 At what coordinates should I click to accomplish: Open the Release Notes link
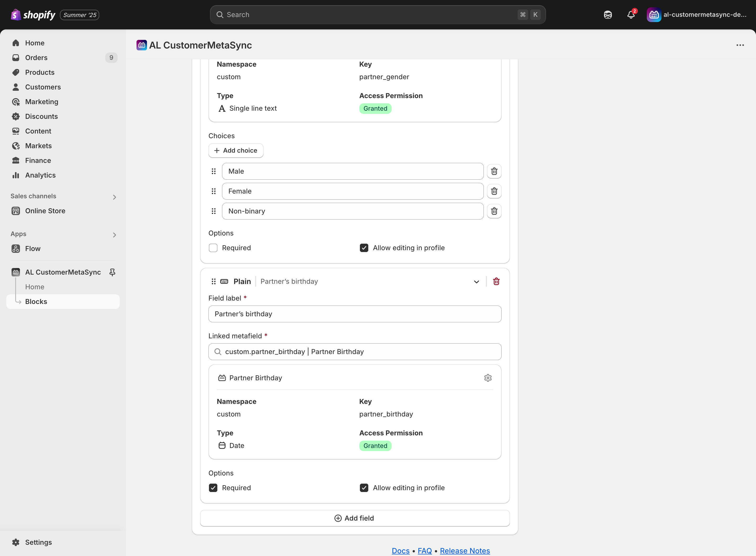pyautogui.click(x=465, y=550)
